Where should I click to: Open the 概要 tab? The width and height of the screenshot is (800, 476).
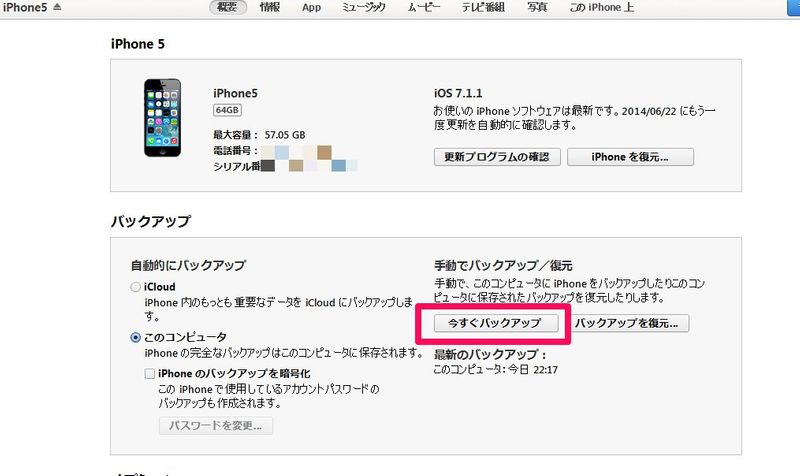(x=228, y=7)
